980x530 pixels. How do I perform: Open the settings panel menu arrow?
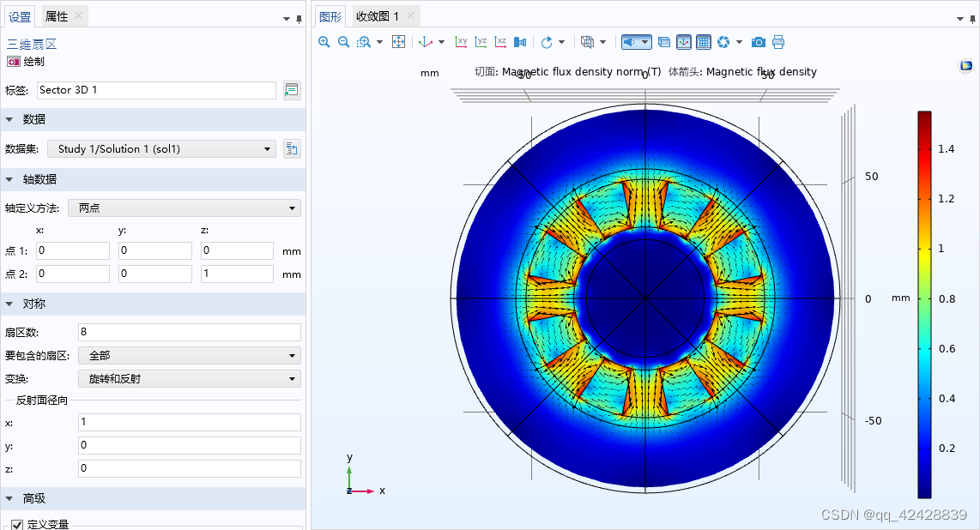(287, 19)
